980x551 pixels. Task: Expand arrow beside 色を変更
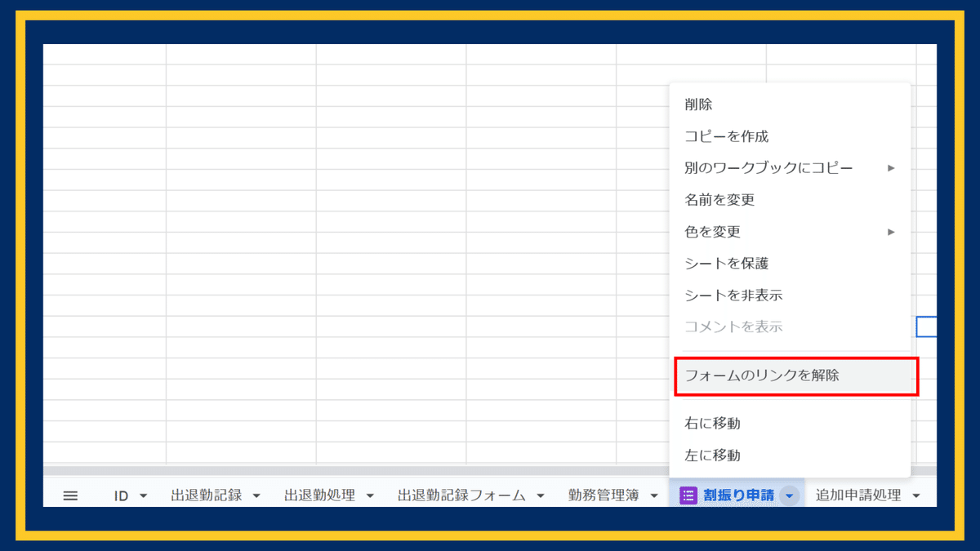pos(892,232)
